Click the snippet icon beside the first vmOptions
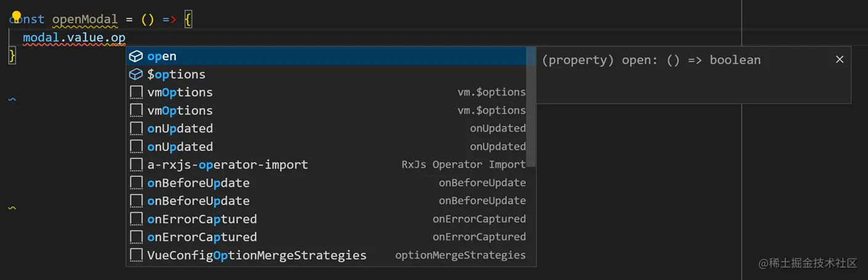Image resolution: width=868 pixels, height=280 pixels. 136,93
